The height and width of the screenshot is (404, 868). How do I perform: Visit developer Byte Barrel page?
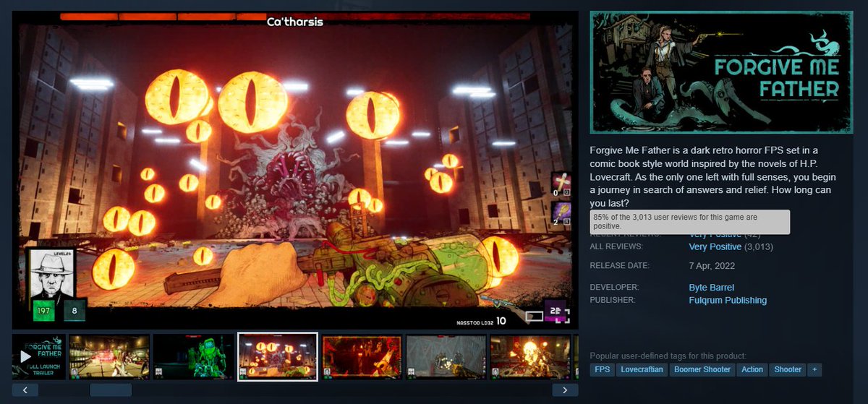(x=712, y=288)
